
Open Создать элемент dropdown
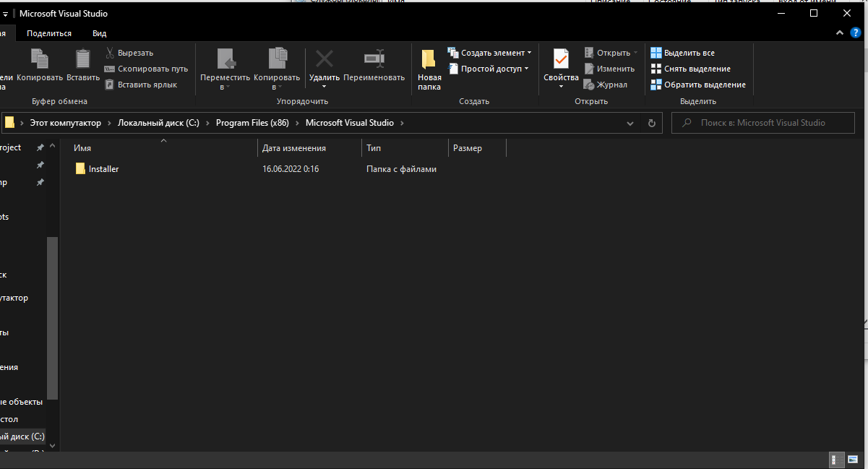point(490,53)
